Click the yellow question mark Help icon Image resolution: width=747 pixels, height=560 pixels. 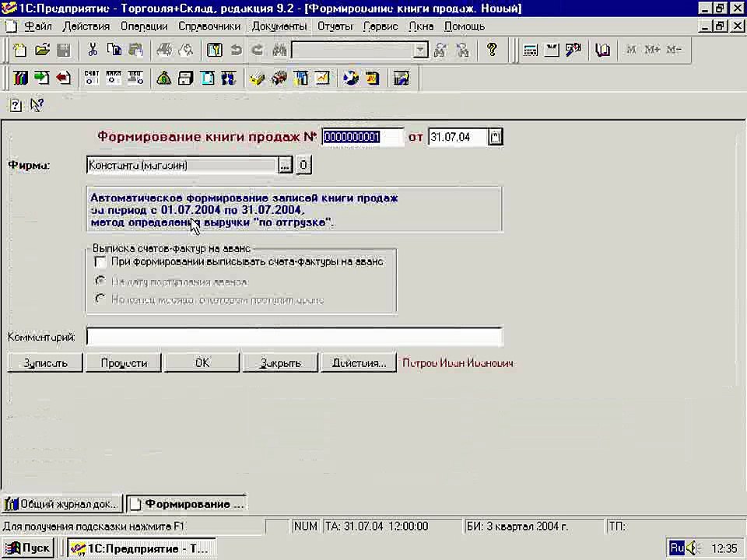pos(492,50)
